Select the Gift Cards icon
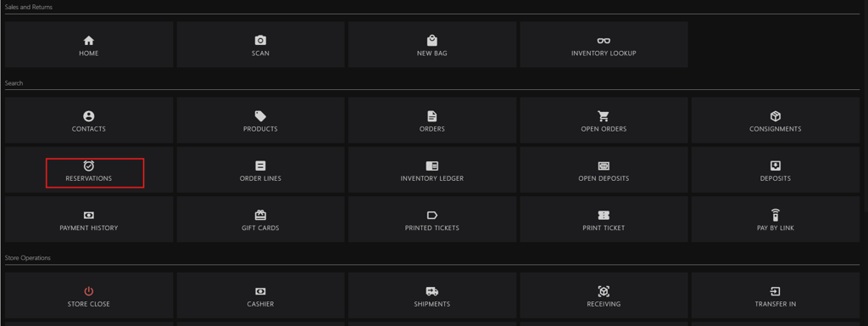This screenshot has height=326, width=868. [x=260, y=215]
